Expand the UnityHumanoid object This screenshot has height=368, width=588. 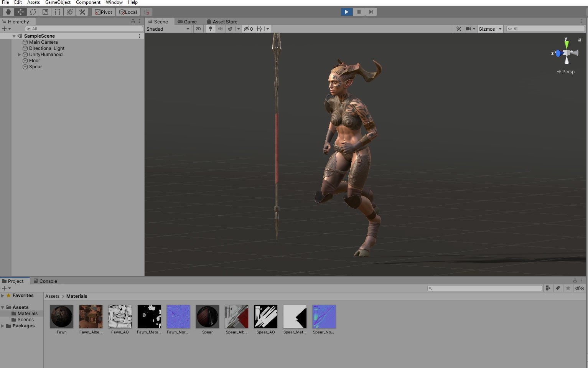(19, 54)
